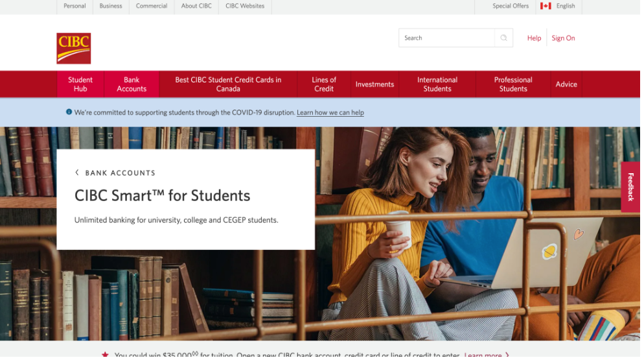Image resolution: width=644 pixels, height=360 pixels.
Task: Click the blue info icon in COVID banner
Action: tap(69, 113)
